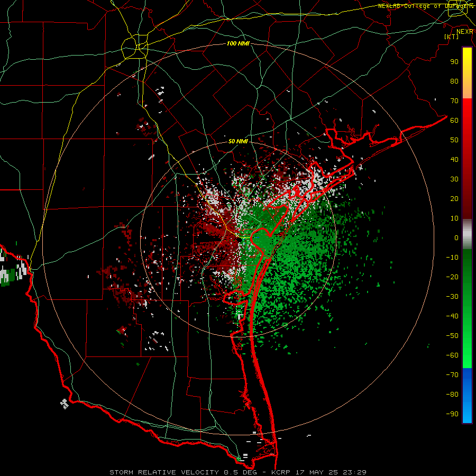Image resolution: width=476 pixels, height=476 pixels.
Task: Select the 40 value on the velocity scale
Action: tap(454, 159)
